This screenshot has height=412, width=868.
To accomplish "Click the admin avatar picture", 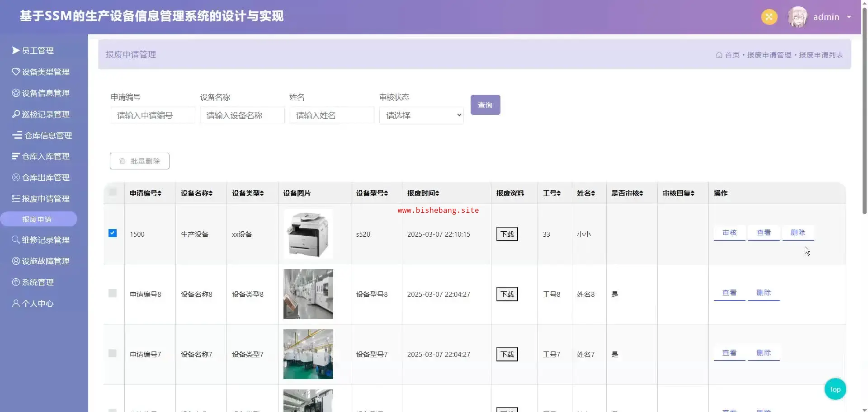I will 797,17.
